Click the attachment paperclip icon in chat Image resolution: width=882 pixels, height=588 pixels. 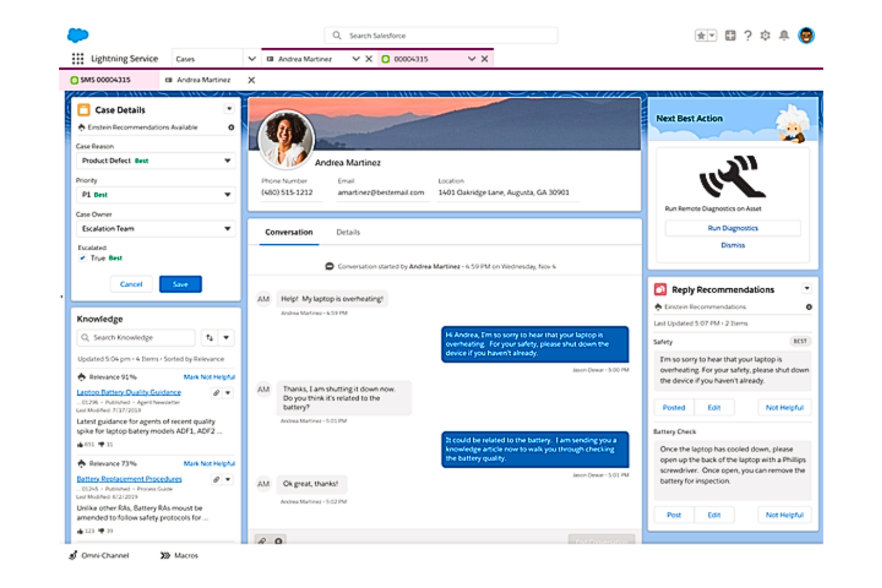click(262, 541)
